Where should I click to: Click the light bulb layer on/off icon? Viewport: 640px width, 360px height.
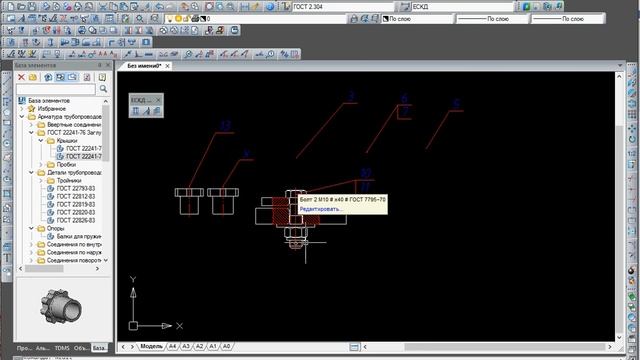pyautogui.click(x=170, y=18)
